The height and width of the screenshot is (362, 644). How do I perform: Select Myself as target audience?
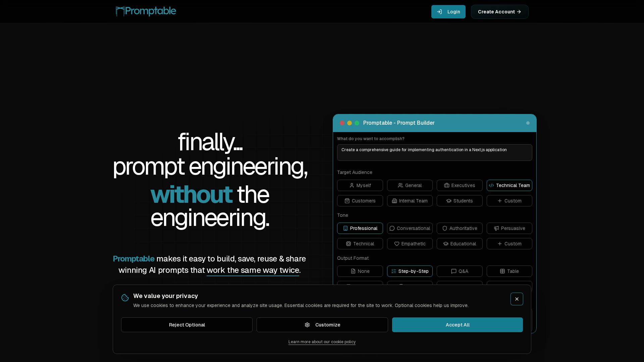coord(360,185)
